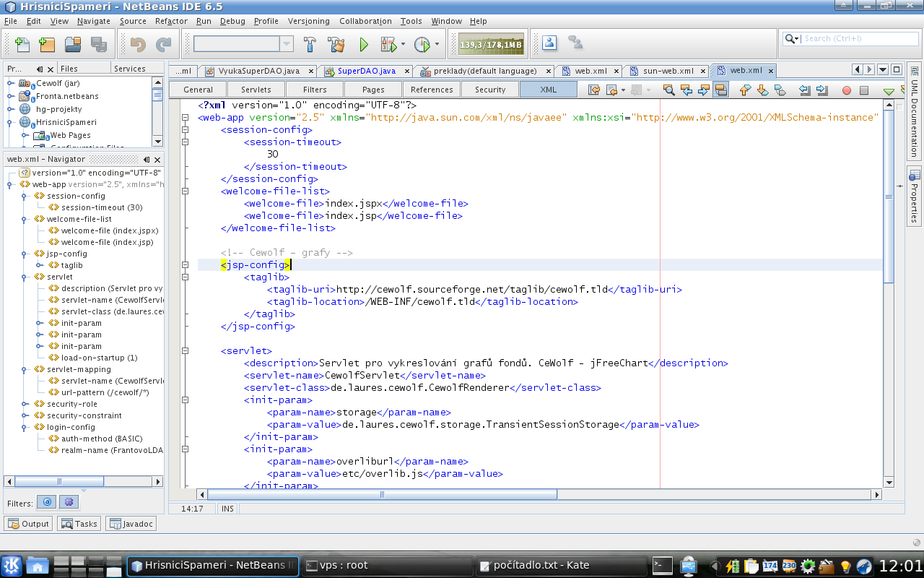The width and height of the screenshot is (924, 578).
Task: Create a New Project from toolbar
Action: [x=47, y=45]
